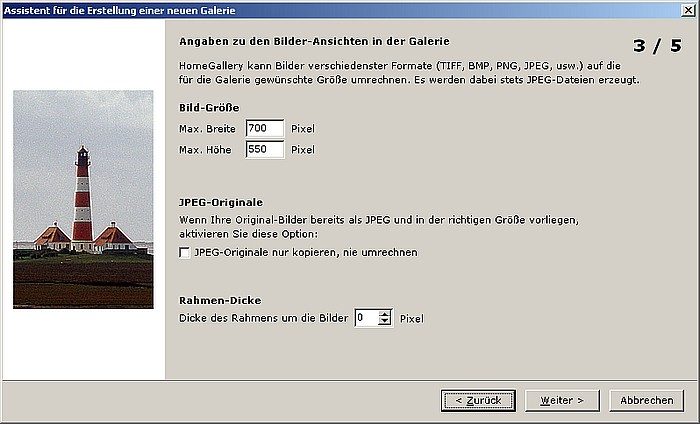Enable JPEG-Originale nur kopieren checkbox
The height and width of the screenshot is (424, 700).
click(x=184, y=253)
